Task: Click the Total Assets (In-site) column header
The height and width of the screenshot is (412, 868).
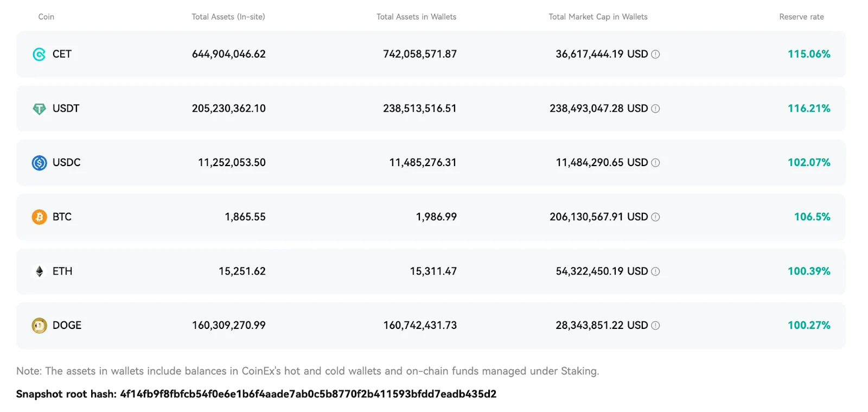Action: 228,17
